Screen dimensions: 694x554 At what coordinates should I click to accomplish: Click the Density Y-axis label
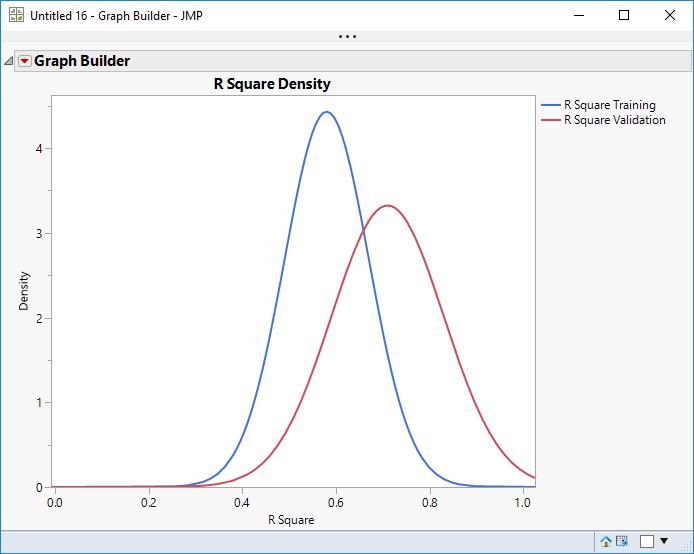pos(23,291)
